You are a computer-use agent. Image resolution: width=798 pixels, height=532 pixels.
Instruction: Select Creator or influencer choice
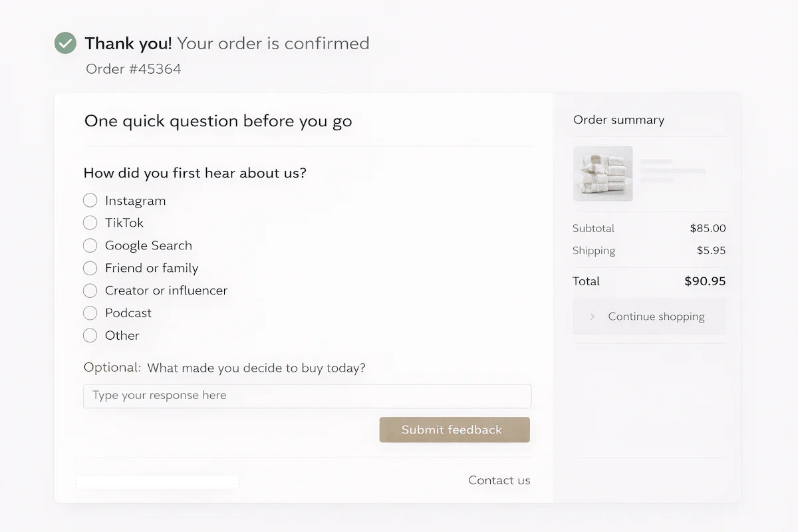pyautogui.click(x=90, y=291)
